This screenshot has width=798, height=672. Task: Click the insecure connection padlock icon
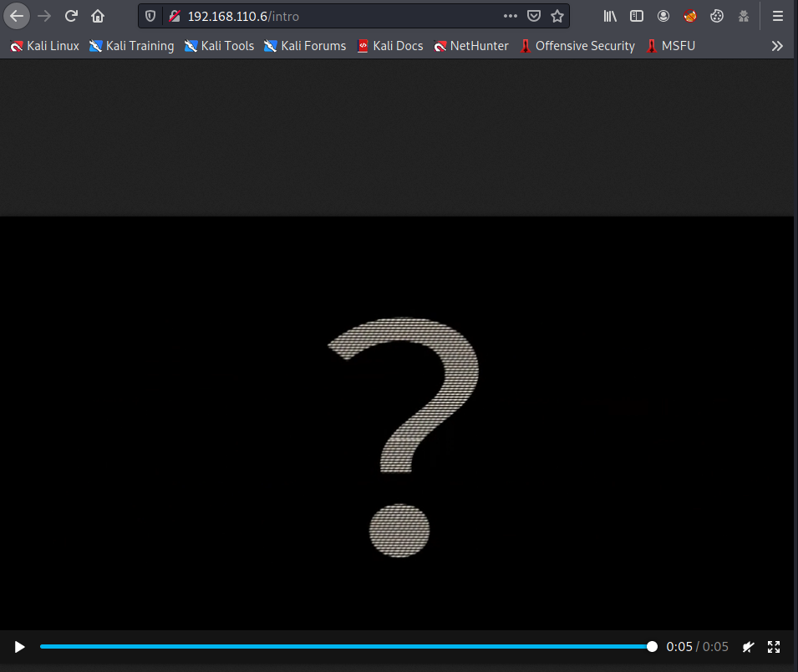point(174,16)
